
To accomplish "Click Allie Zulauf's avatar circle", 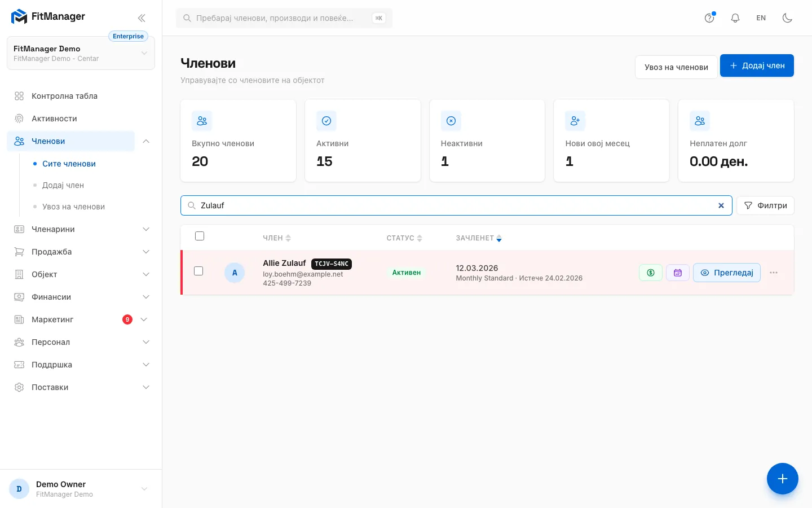I will tap(235, 273).
